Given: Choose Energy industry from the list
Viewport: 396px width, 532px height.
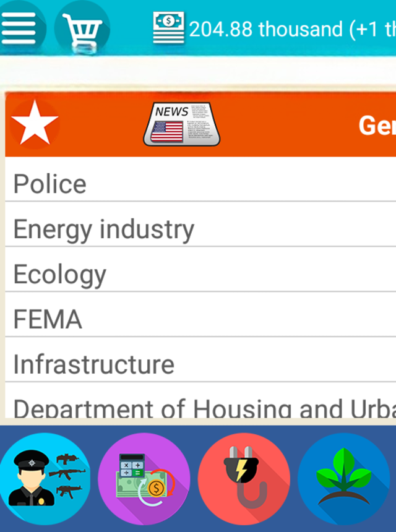Looking at the screenshot, I should [103, 230].
